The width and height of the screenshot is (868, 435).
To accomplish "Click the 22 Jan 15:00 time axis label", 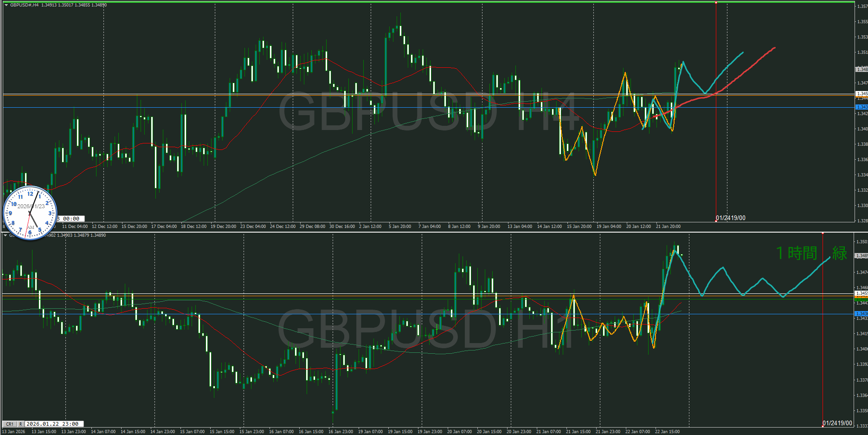I will pos(667,432).
